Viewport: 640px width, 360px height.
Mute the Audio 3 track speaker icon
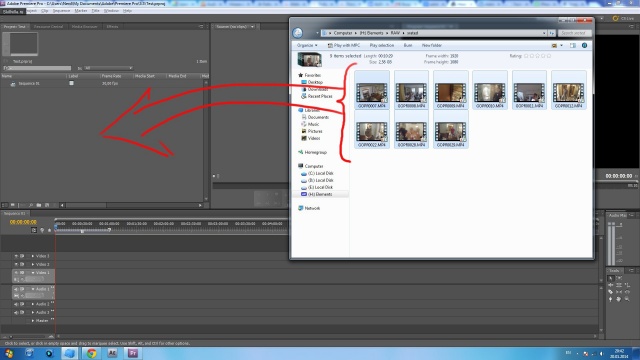(16, 313)
